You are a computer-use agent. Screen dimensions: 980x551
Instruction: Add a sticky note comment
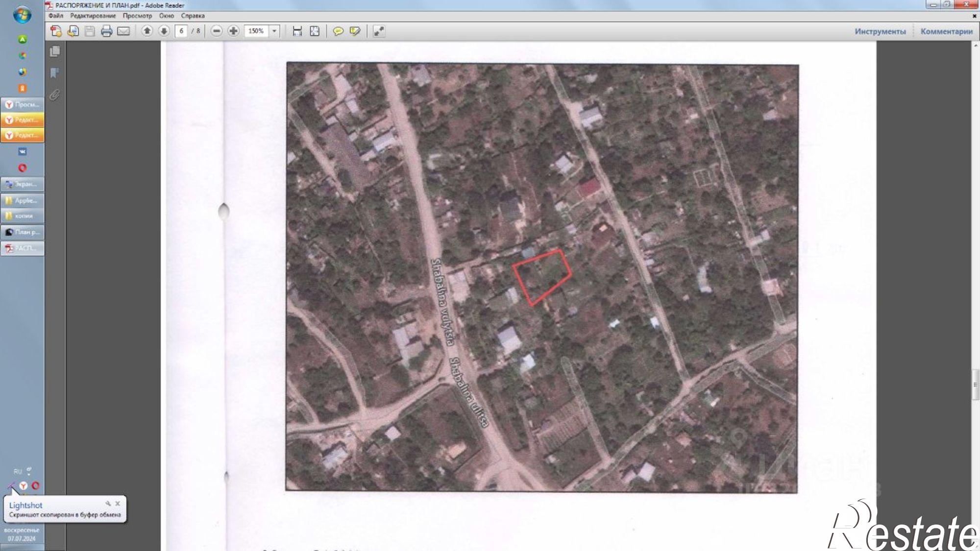point(338,31)
